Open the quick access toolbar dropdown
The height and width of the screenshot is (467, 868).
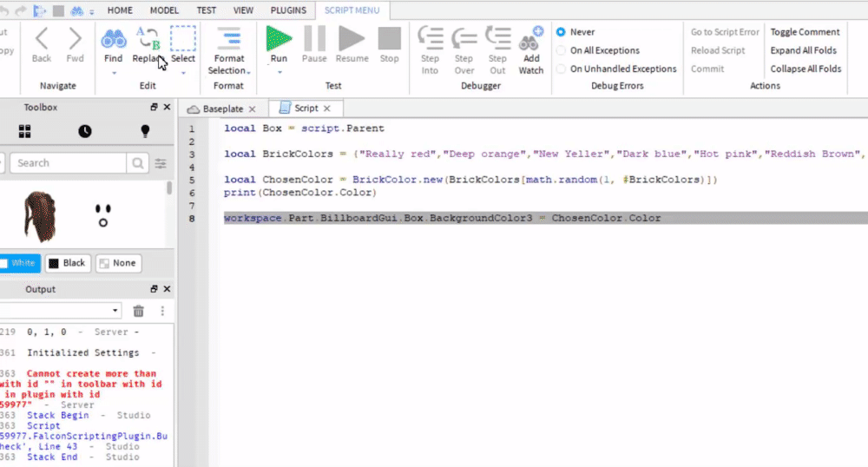point(91,11)
